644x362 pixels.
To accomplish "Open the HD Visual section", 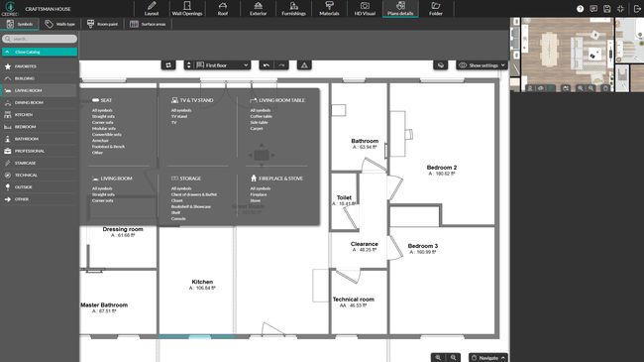I will click(365, 9).
